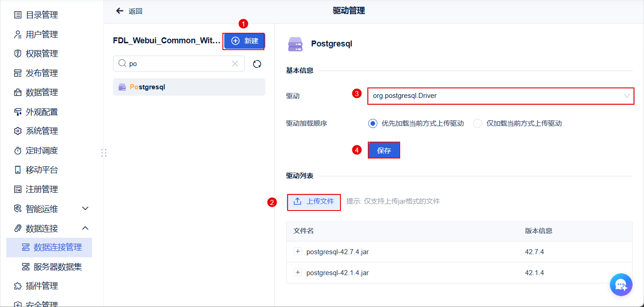Viewport: 644px width, 307px height.
Task: Select Postgresql in the driver list
Action: [189, 87]
